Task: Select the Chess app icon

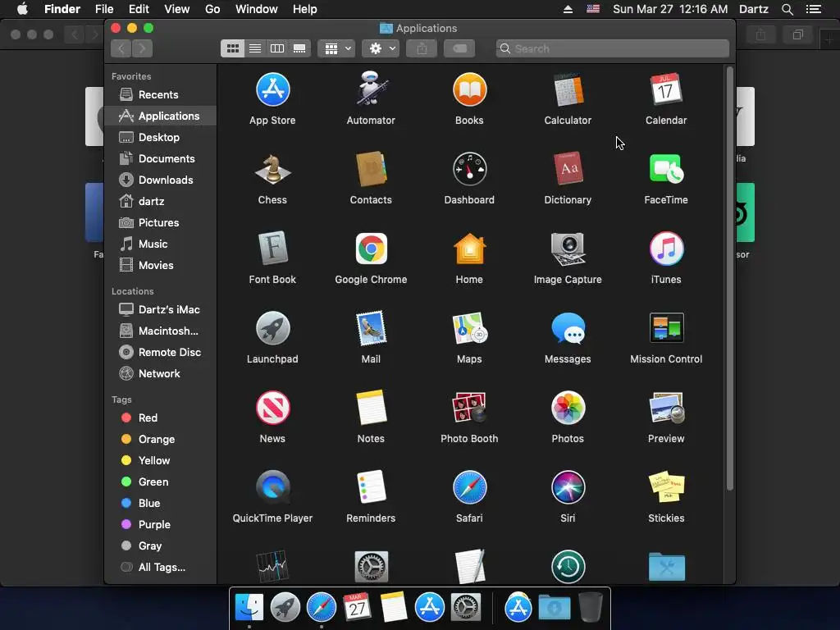Action: [272, 169]
